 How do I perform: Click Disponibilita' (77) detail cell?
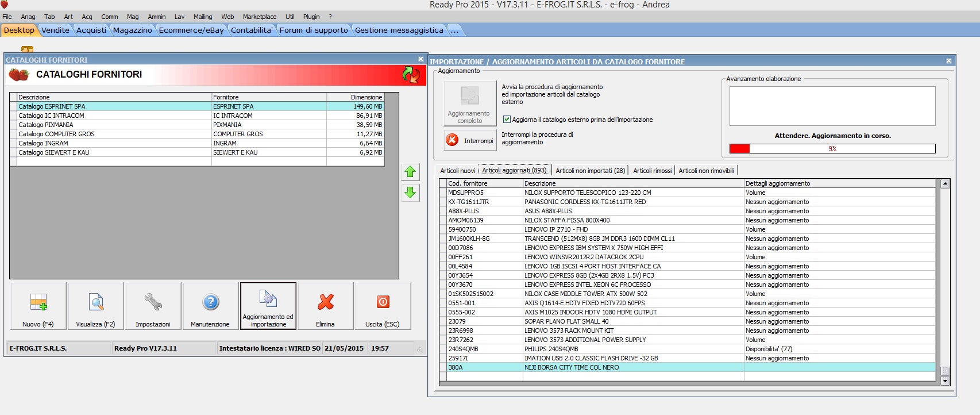coord(839,349)
